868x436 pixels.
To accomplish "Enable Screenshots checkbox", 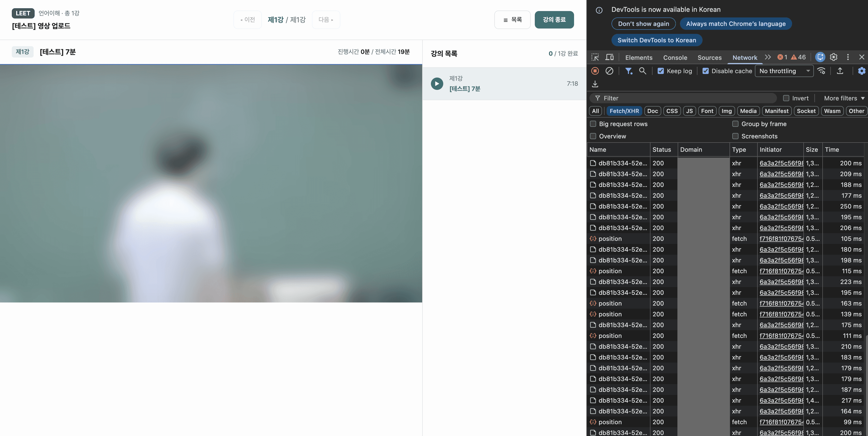I will [x=735, y=136].
